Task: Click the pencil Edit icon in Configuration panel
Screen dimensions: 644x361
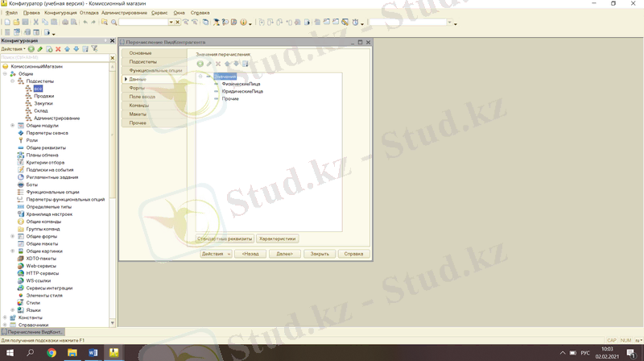Action: tap(39, 49)
